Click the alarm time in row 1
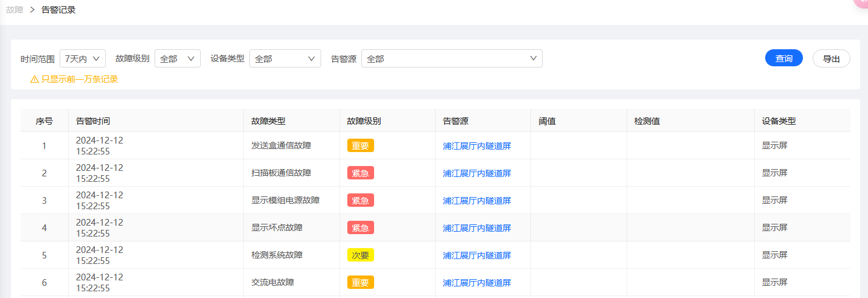The image size is (868, 298). click(99, 145)
